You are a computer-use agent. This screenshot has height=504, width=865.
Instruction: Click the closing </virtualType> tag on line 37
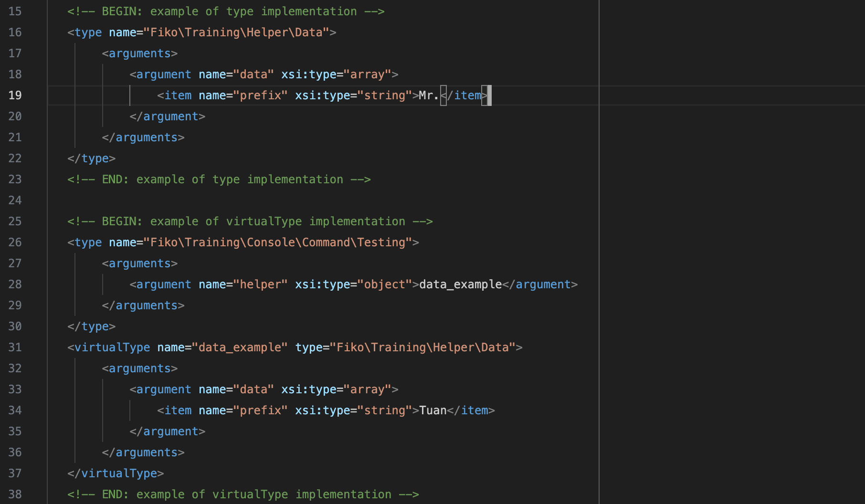click(116, 473)
